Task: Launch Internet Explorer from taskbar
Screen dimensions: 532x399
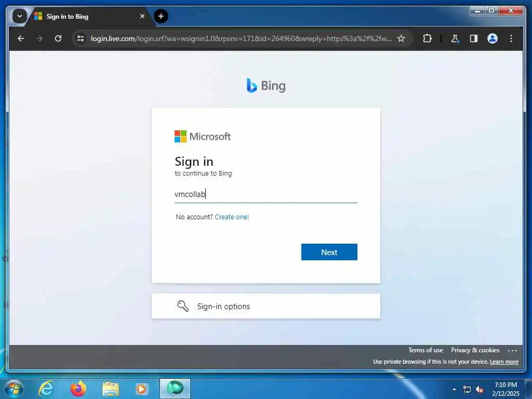Action: click(46, 389)
